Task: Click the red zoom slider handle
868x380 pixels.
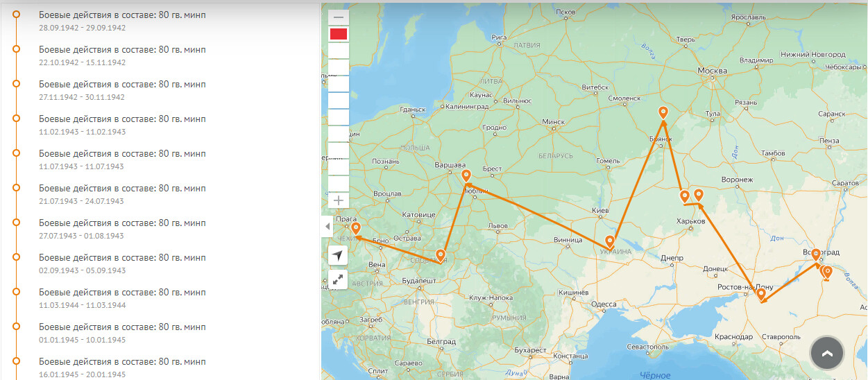Action: 339,34
